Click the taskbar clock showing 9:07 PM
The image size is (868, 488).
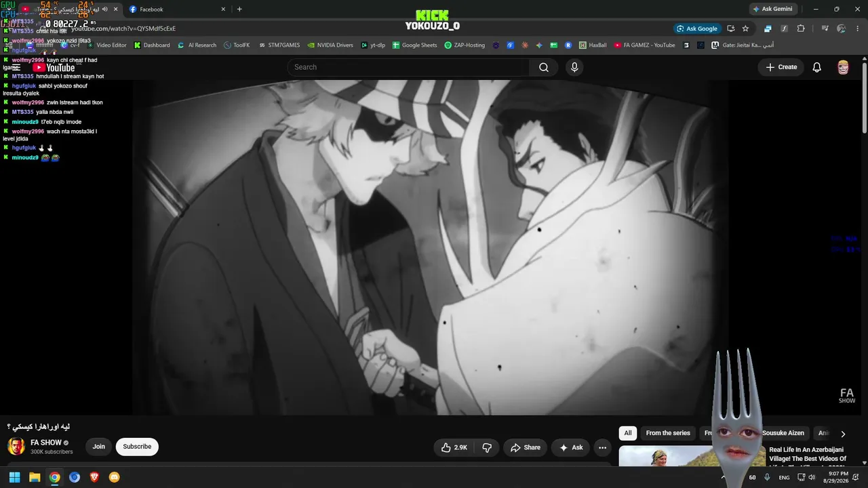(x=835, y=477)
